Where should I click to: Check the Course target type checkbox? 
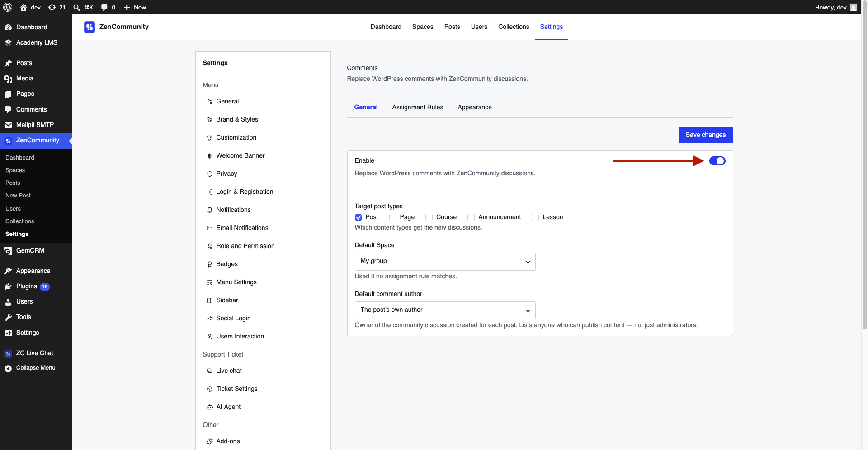(429, 217)
